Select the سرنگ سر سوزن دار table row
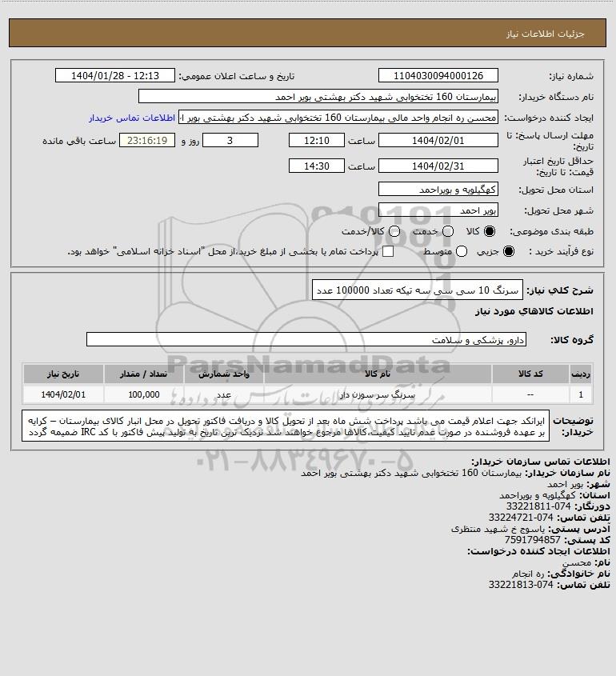The width and height of the screenshot is (616, 676). [x=308, y=394]
